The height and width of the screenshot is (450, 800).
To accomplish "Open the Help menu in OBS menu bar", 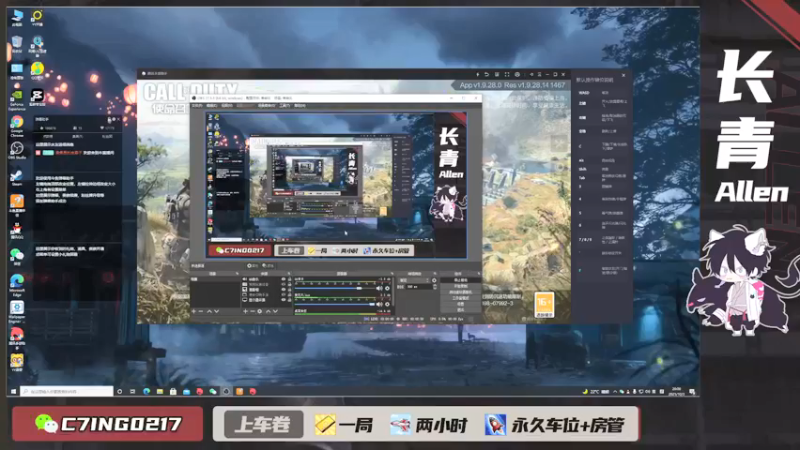I will point(300,106).
